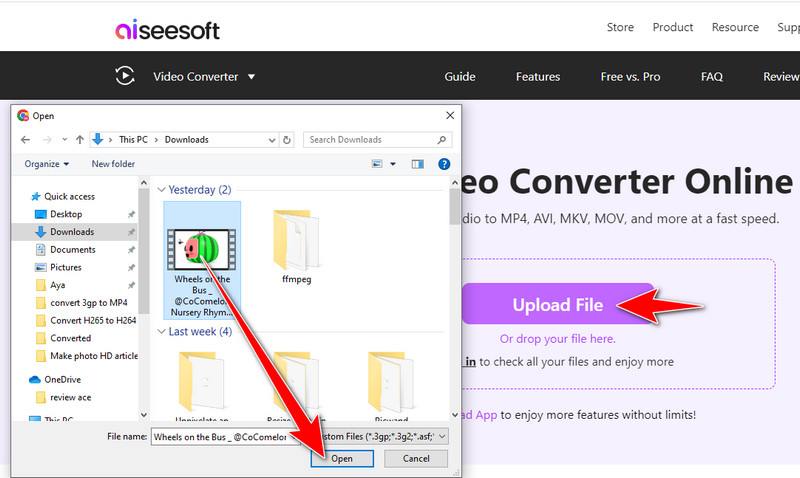
Task: Refresh the Downloads folder listing
Action: (x=287, y=140)
